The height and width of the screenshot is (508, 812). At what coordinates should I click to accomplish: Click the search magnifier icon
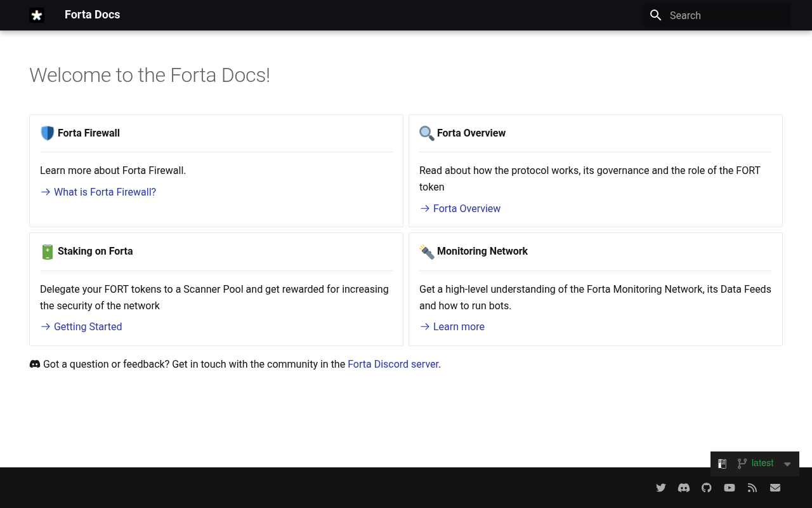[656, 15]
